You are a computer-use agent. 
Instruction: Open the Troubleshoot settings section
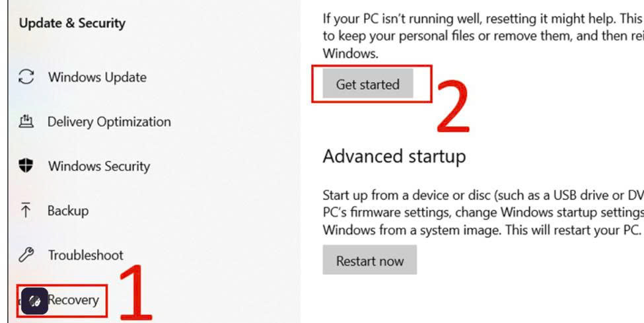[86, 255]
